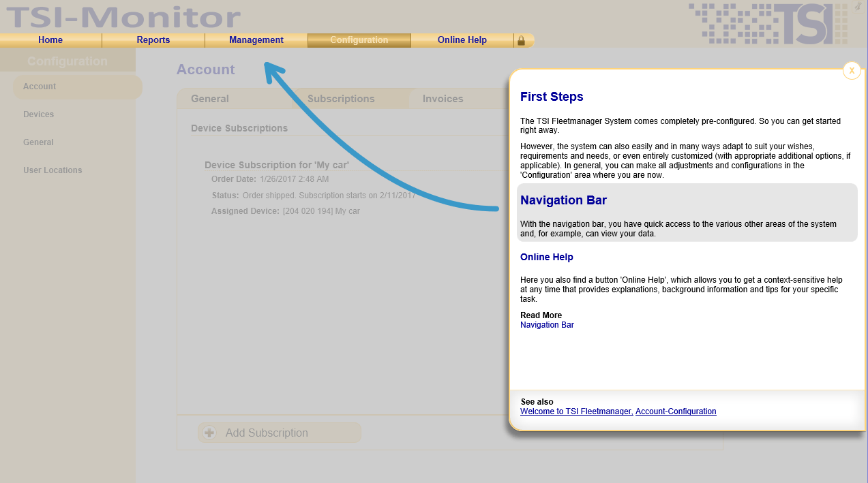Viewport: 868px width, 483px height.
Task: Switch to the Subscriptions tab
Action: 341,99
